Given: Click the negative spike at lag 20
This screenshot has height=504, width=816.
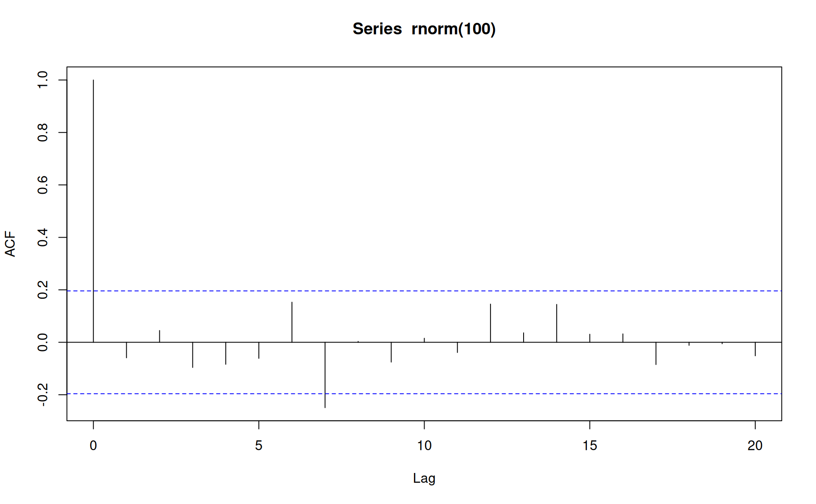Looking at the screenshot, I should click(755, 349).
